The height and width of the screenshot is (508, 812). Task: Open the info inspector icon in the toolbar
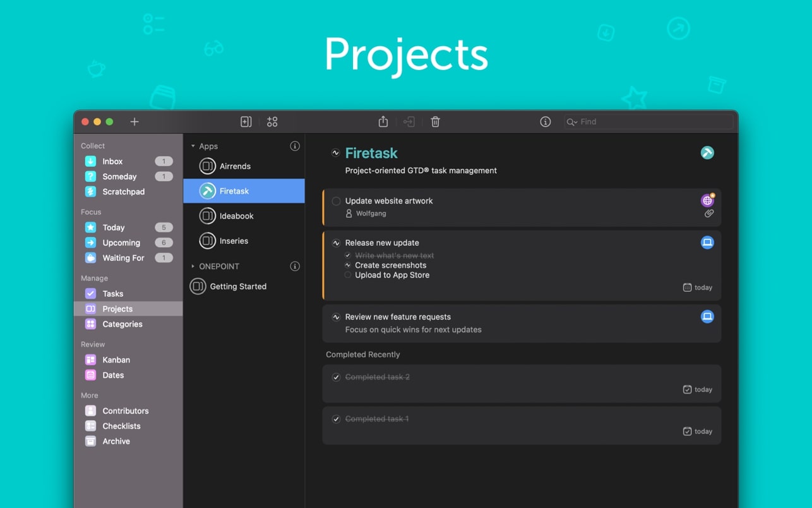[x=546, y=122]
